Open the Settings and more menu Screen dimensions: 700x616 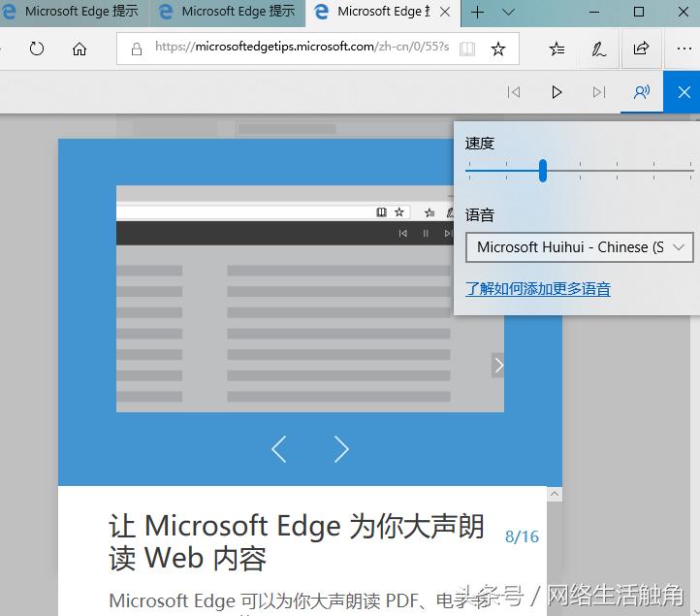[x=684, y=49]
